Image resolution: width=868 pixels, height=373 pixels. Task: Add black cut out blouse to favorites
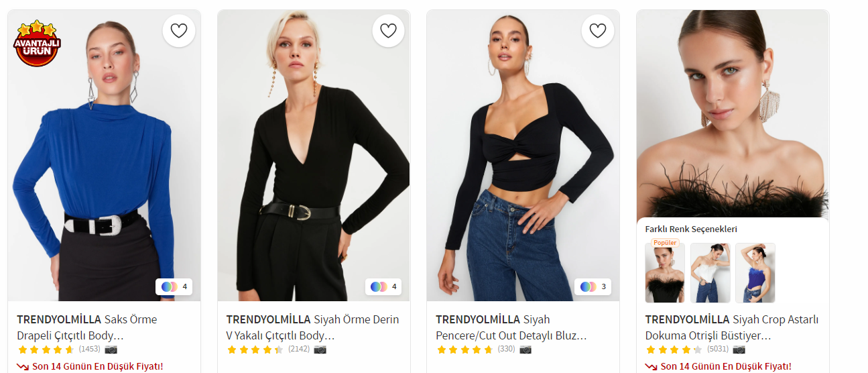tap(598, 31)
